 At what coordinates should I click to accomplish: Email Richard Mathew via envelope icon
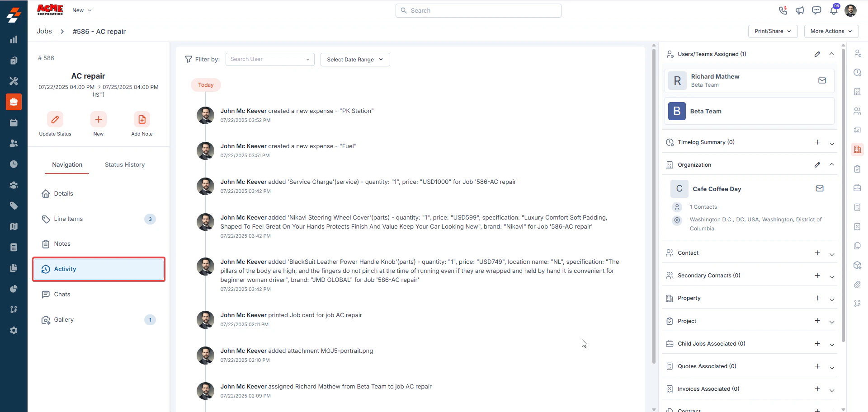pyautogui.click(x=822, y=80)
